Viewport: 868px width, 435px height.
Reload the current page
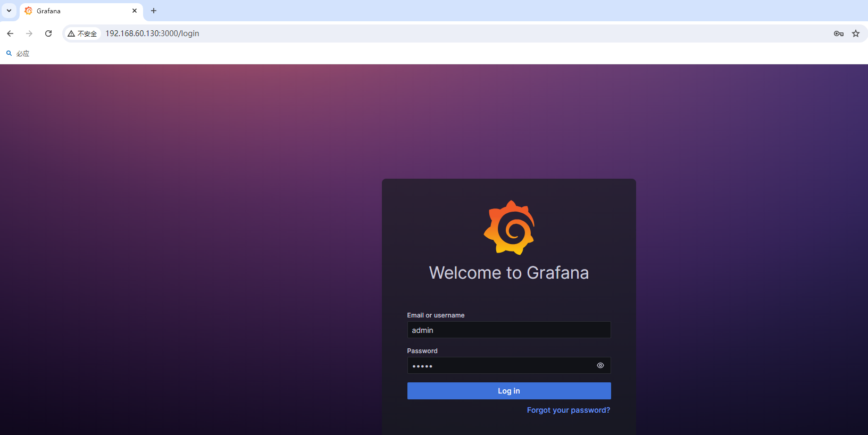coord(48,34)
